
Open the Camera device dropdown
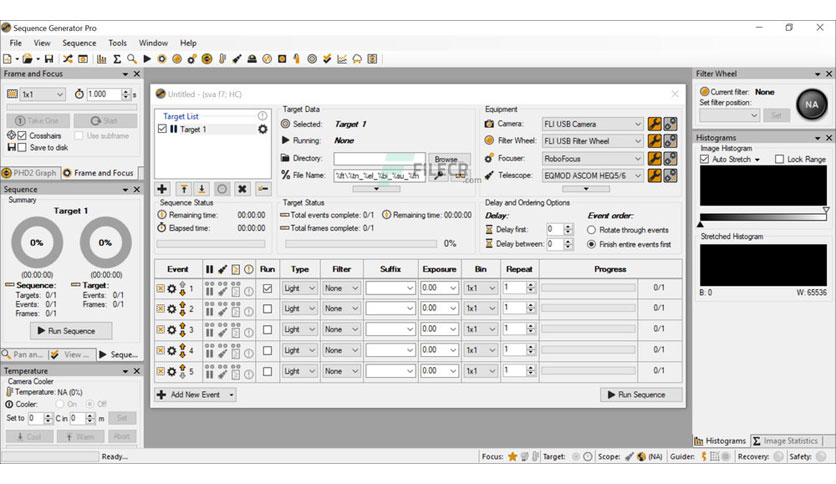[x=592, y=124]
